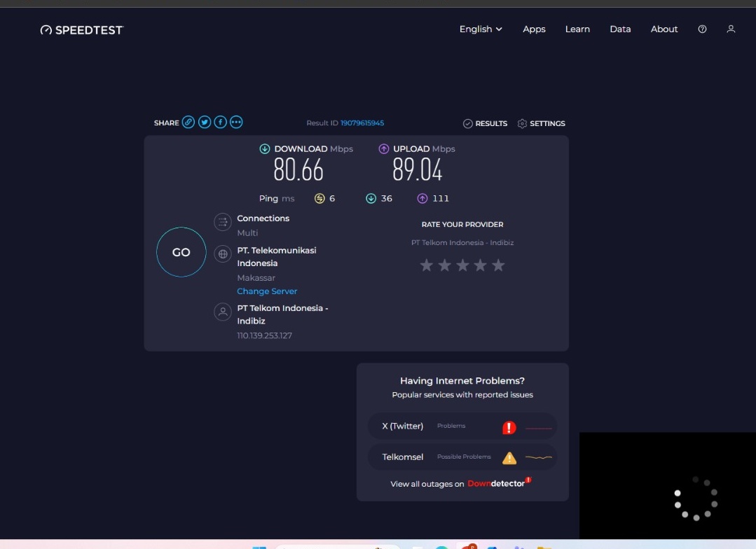Open the Results page
756x549 pixels.
485,123
